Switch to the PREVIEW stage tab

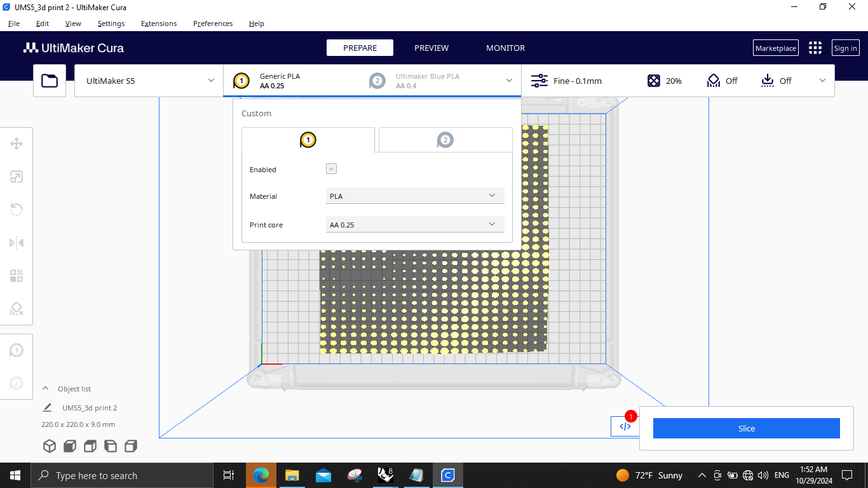pos(431,48)
